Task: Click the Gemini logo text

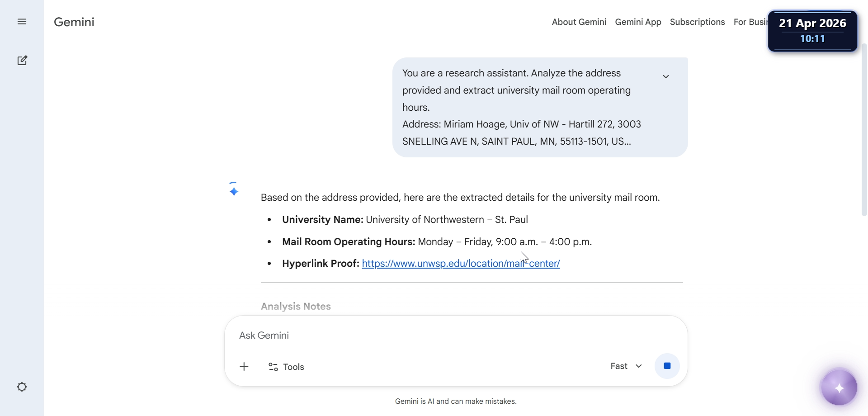Action: [x=74, y=22]
